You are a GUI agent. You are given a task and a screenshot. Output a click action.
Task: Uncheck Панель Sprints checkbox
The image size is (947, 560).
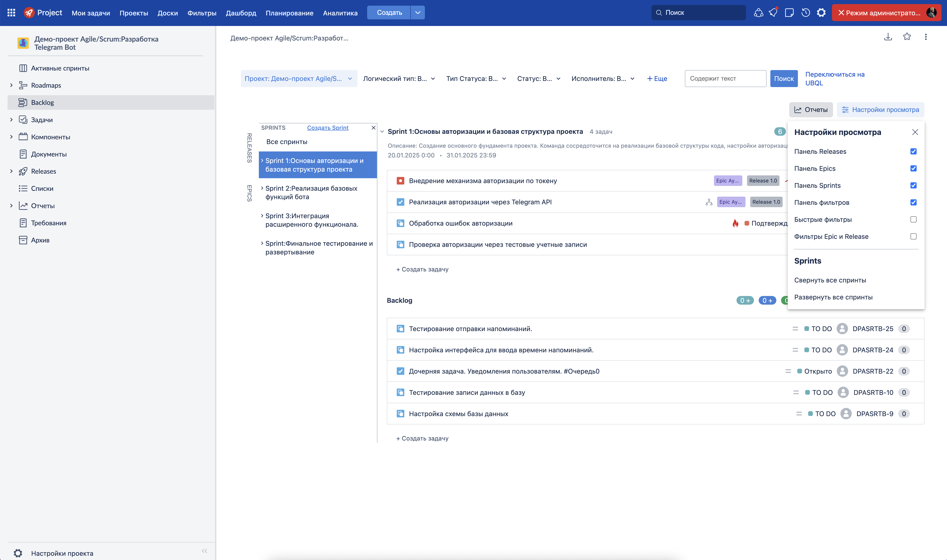pyautogui.click(x=913, y=185)
